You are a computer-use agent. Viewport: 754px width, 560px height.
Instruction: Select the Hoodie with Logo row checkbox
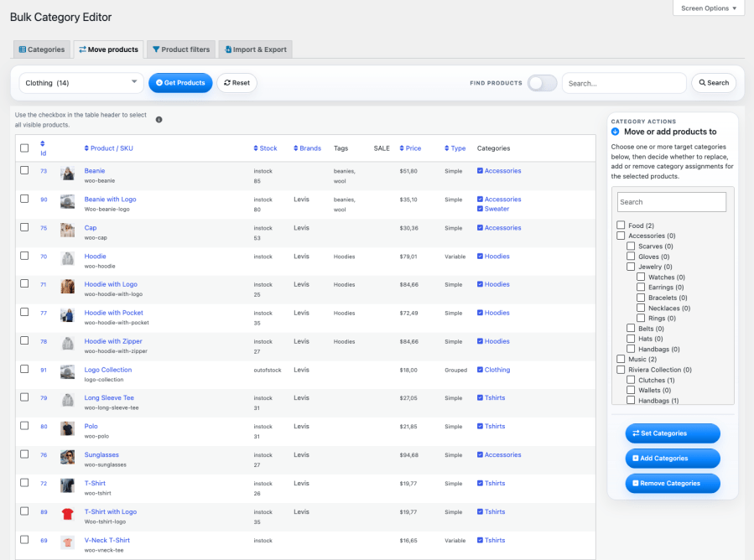pos(24,283)
